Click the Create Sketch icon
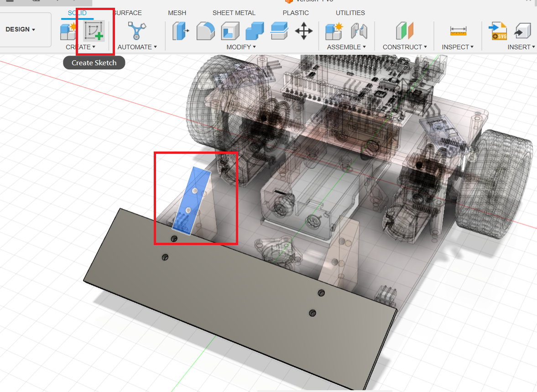 click(x=94, y=31)
